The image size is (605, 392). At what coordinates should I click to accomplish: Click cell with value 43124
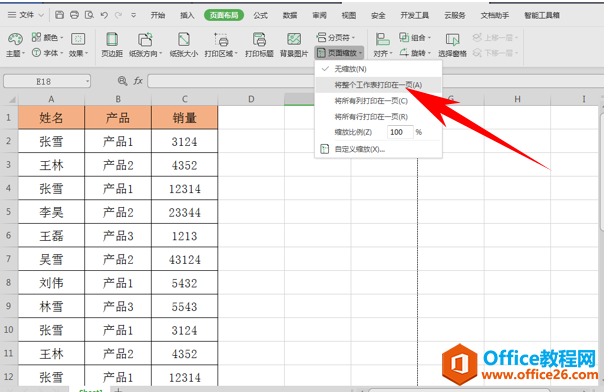(x=184, y=259)
